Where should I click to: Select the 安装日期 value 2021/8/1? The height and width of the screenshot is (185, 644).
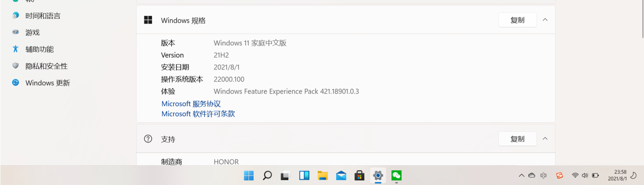226,67
